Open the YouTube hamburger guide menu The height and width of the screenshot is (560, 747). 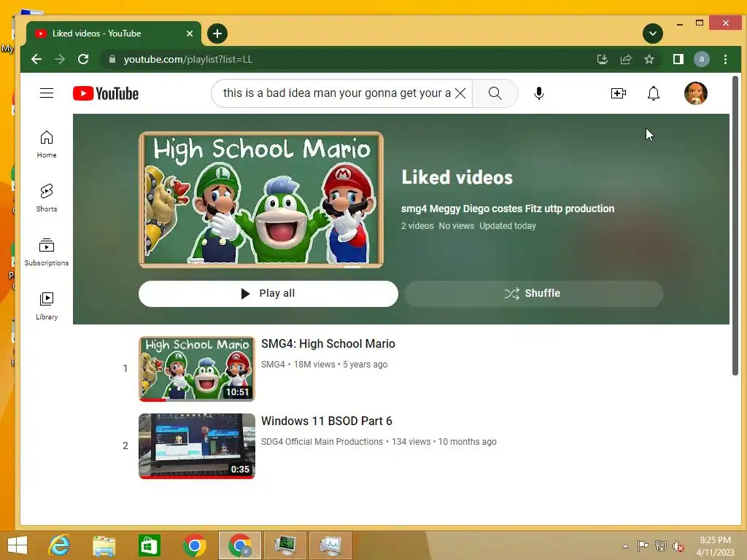(x=47, y=93)
